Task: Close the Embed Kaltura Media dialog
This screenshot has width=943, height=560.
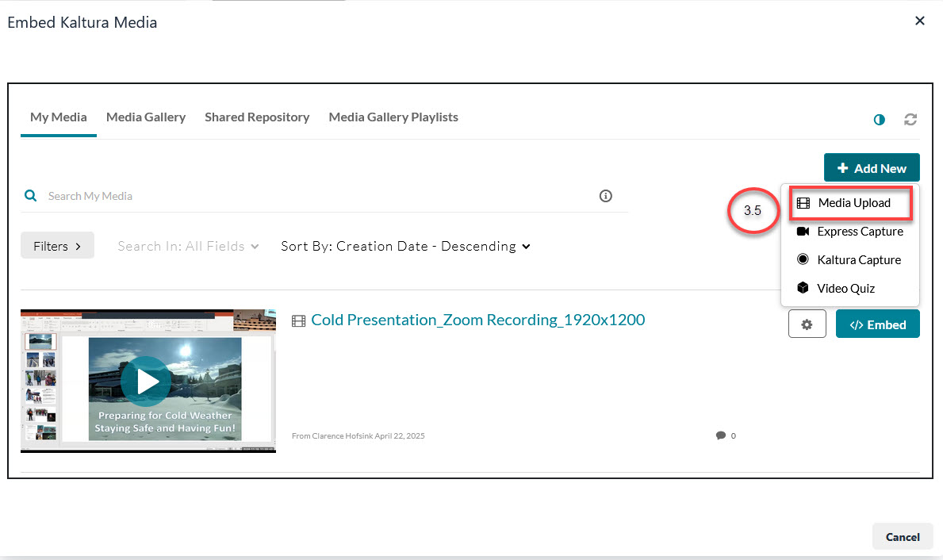Action: pyautogui.click(x=920, y=21)
